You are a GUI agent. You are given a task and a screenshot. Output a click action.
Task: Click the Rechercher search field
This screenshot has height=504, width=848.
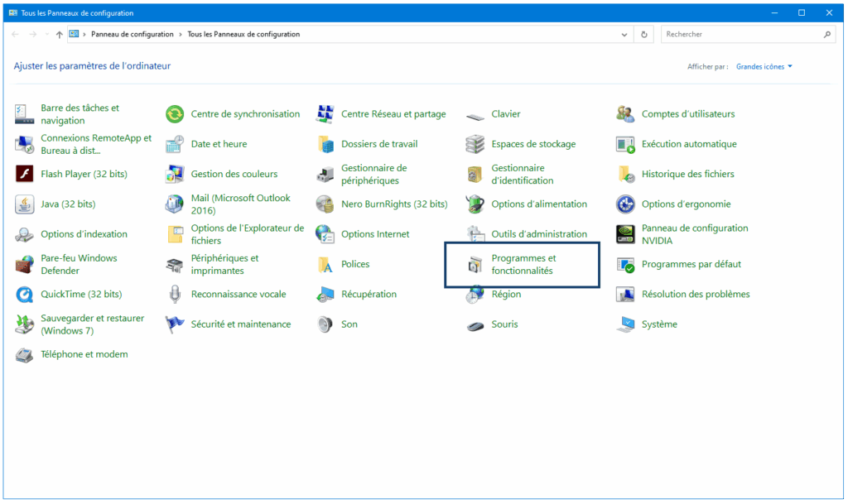[741, 35]
